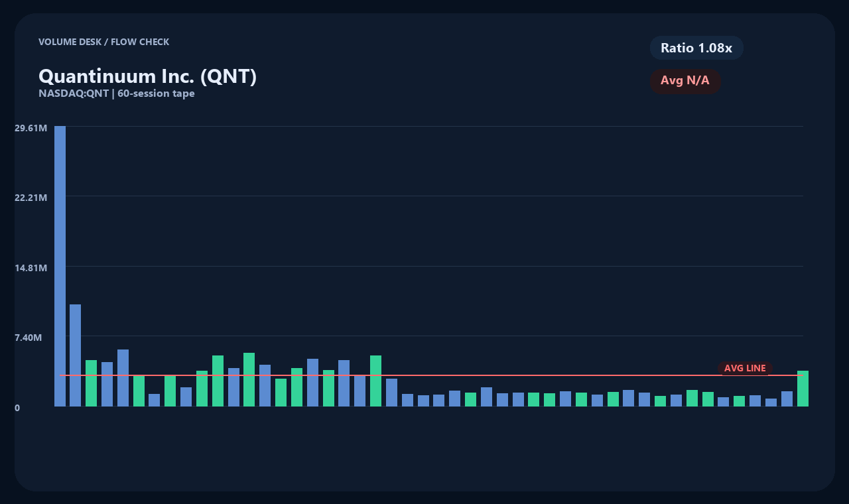Click the 14.81M axis label
This screenshot has height=504, width=849.
click(31, 268)
